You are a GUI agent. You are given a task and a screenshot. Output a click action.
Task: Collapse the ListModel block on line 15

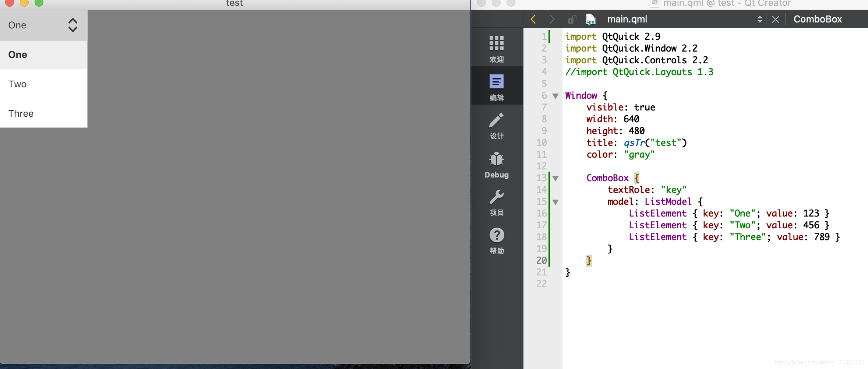(555, 202)
